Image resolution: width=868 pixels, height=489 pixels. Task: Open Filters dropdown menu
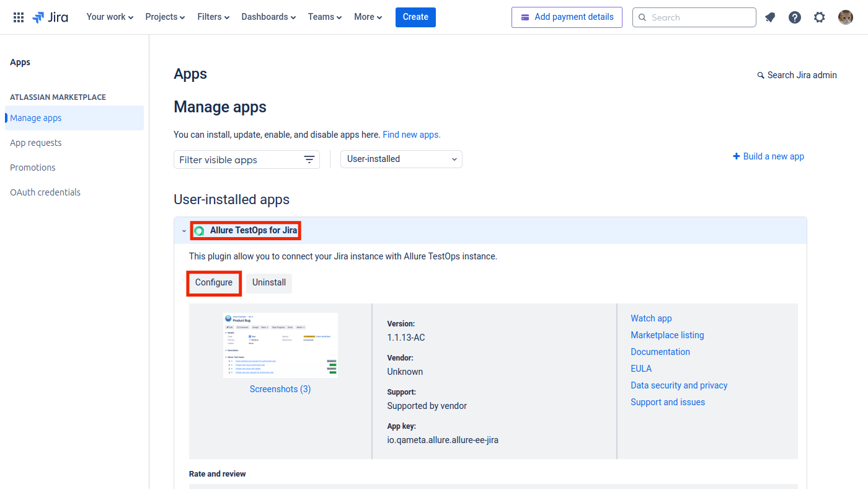click(x=213, y=17)
